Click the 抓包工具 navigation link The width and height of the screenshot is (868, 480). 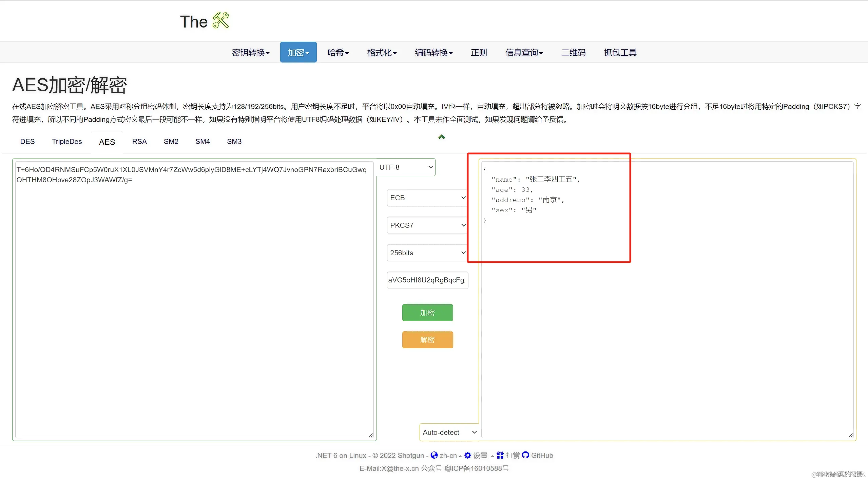(x=620, y=53)
